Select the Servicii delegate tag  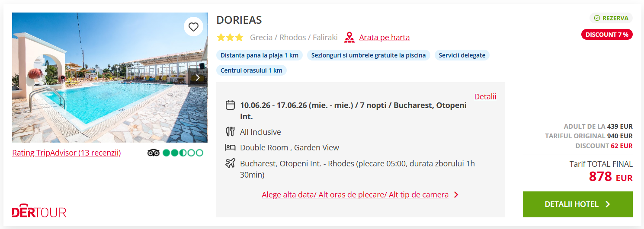[462, 55]
